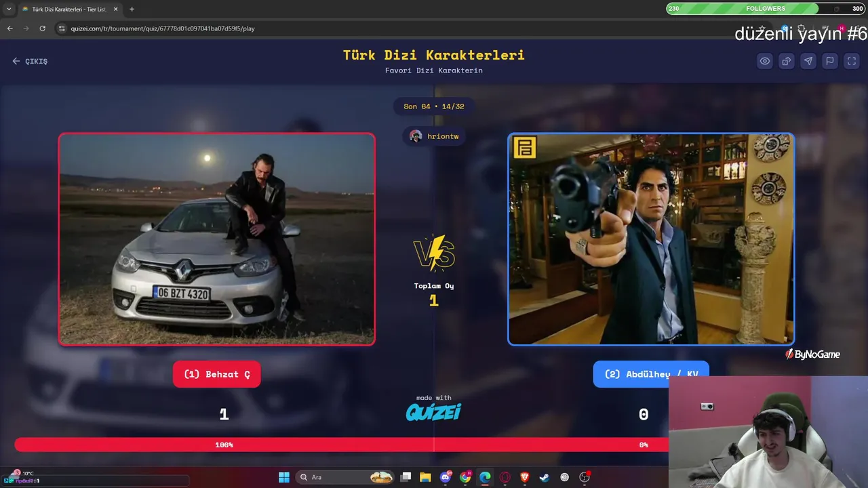Open OBS Studio from taskbar
This screenshot has height=488, width=868.
(x=585, y=477)
